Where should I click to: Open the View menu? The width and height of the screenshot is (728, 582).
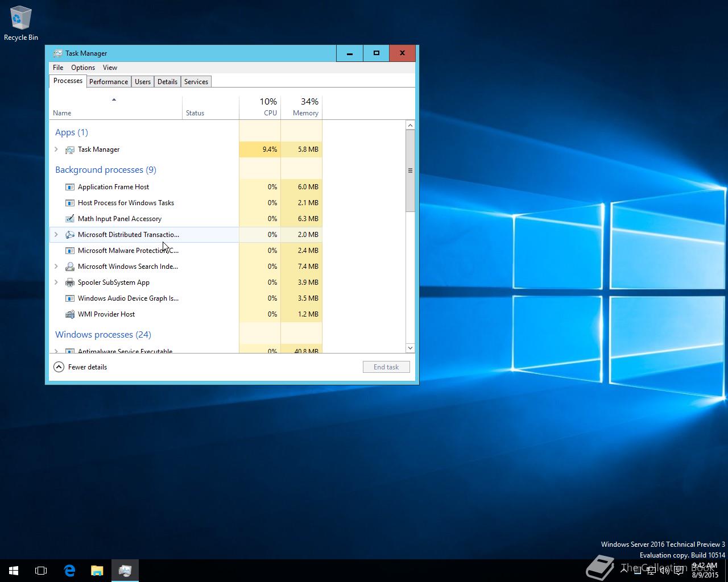point(110,68)
